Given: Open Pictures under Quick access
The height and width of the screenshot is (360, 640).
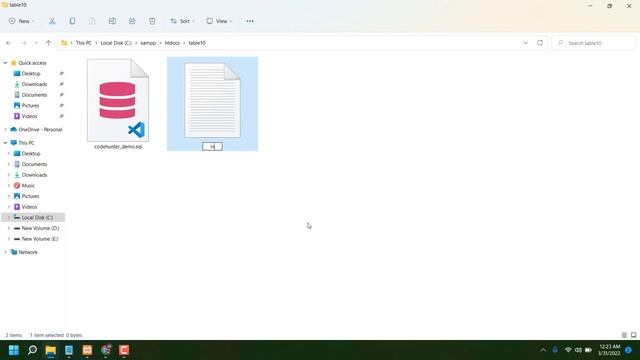Looking at the screenshot, I should (x=31, y=105).
